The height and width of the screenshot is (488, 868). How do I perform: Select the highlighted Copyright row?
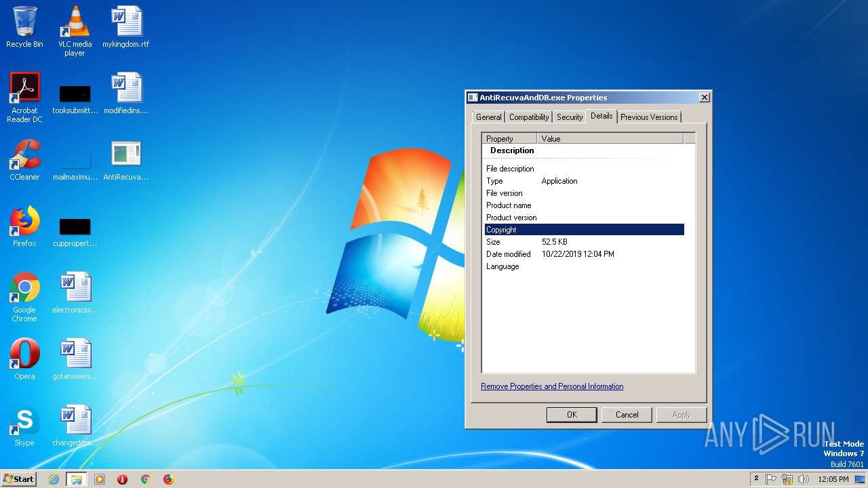(x=585, y=230)
